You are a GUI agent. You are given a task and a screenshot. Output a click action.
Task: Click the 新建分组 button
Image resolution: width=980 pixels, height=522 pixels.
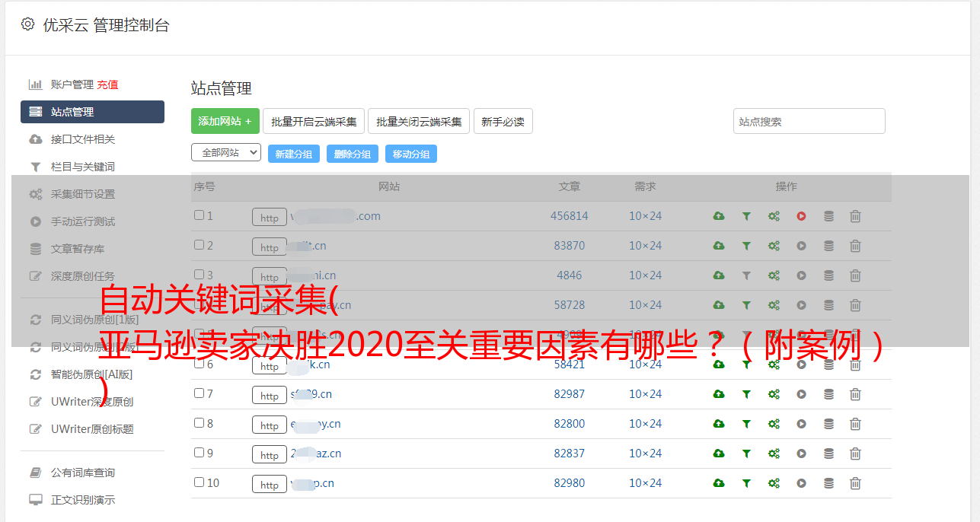[x=294, y=154]
